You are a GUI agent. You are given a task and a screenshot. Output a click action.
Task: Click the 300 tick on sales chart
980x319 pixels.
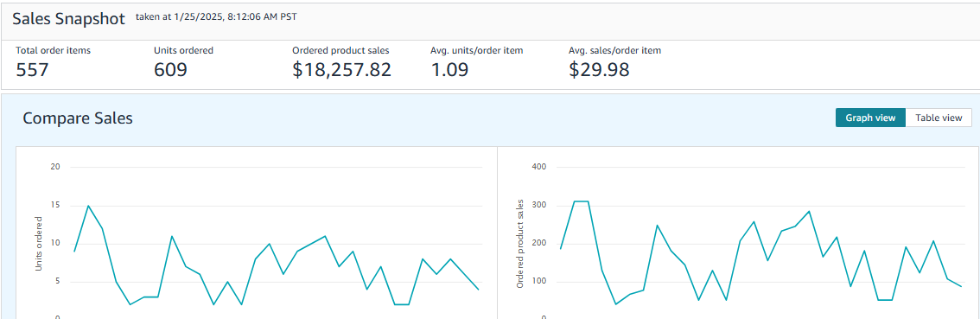[x=538, y=205]
